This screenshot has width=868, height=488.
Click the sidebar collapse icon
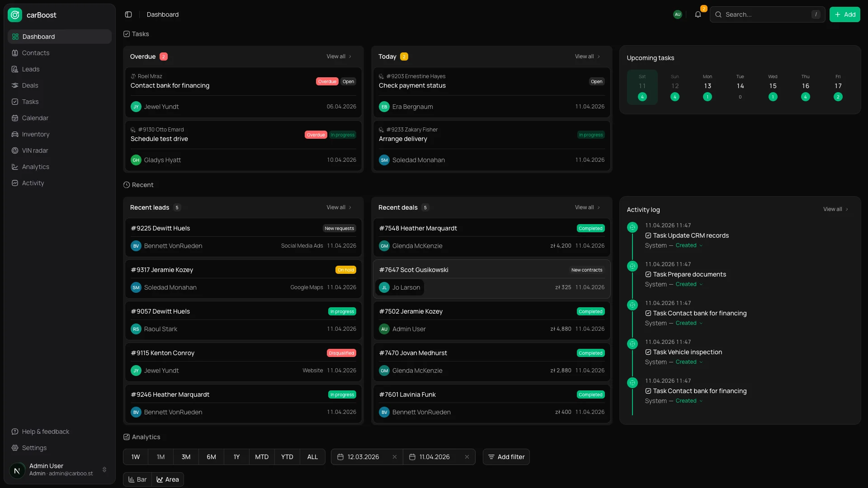[128, 14]
